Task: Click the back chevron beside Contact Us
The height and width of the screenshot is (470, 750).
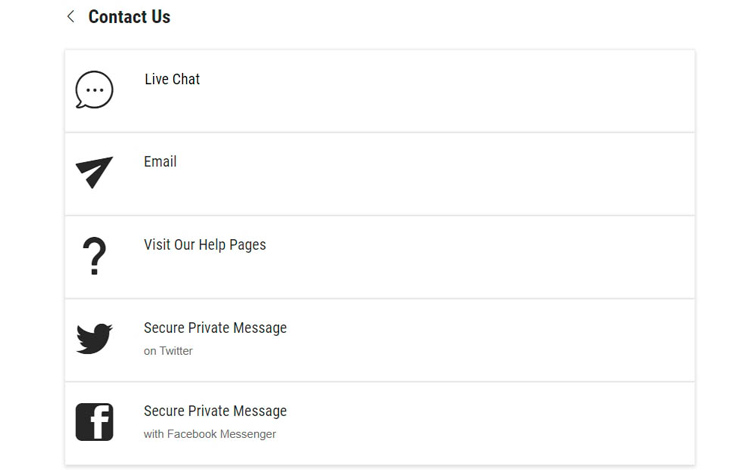Action: point(70,16)
